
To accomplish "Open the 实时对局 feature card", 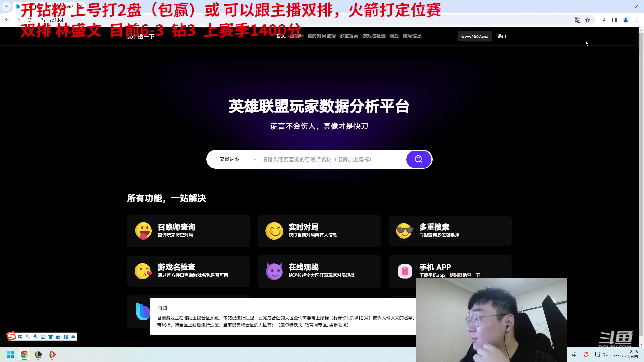I will coord(319,231).
